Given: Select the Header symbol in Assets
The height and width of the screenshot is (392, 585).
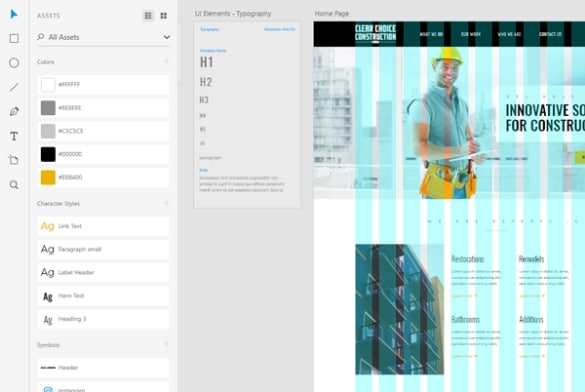Looking at the screenshot, I should tap(103, 368).
